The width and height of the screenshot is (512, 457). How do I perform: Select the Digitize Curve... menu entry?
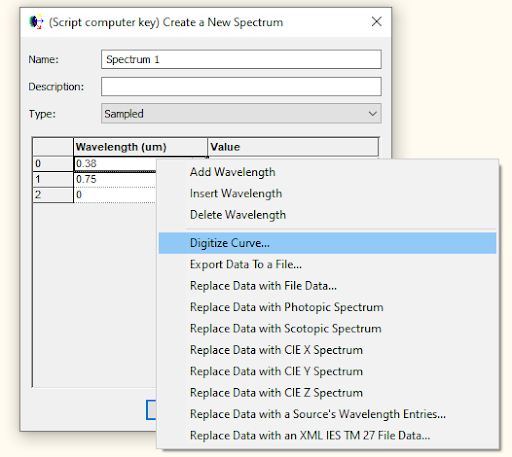pyautogui.click(x=327, y=243)
